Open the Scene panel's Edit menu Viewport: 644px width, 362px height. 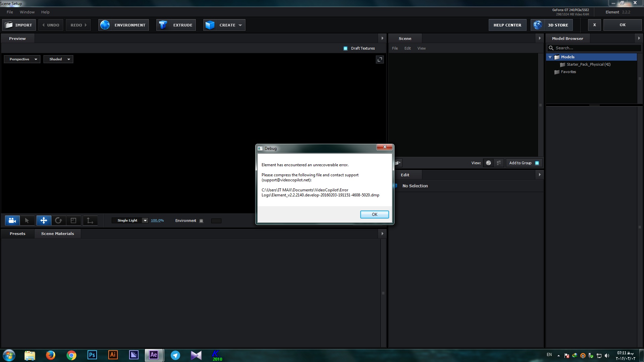[408, 48]
